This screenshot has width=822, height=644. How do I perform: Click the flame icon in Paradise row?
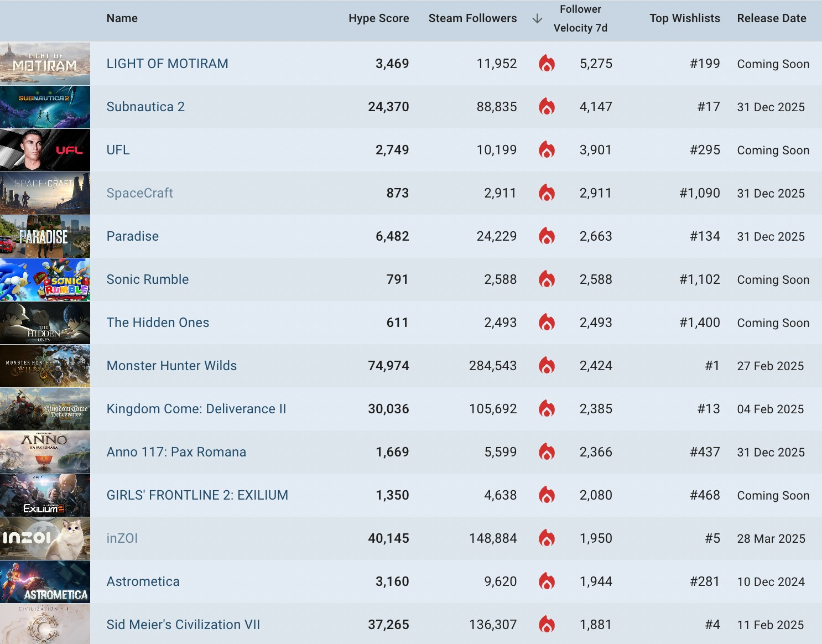[547, 236]
